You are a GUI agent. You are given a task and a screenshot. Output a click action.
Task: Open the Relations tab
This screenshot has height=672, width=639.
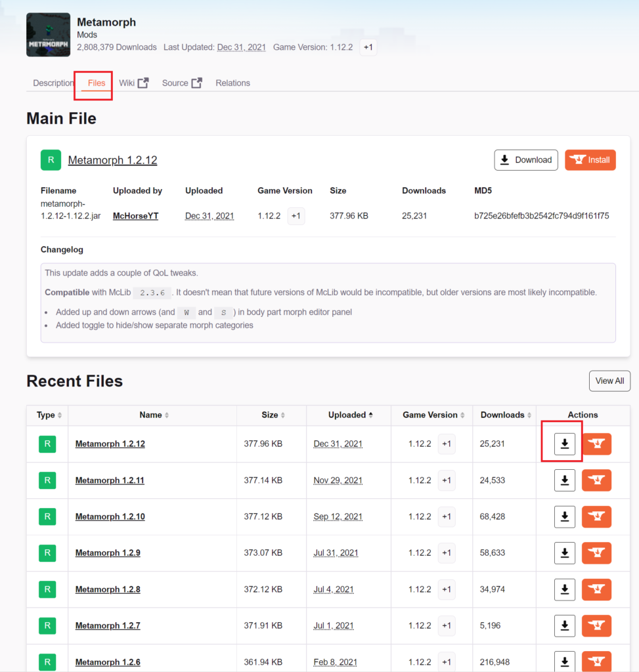tap(232, 82)
